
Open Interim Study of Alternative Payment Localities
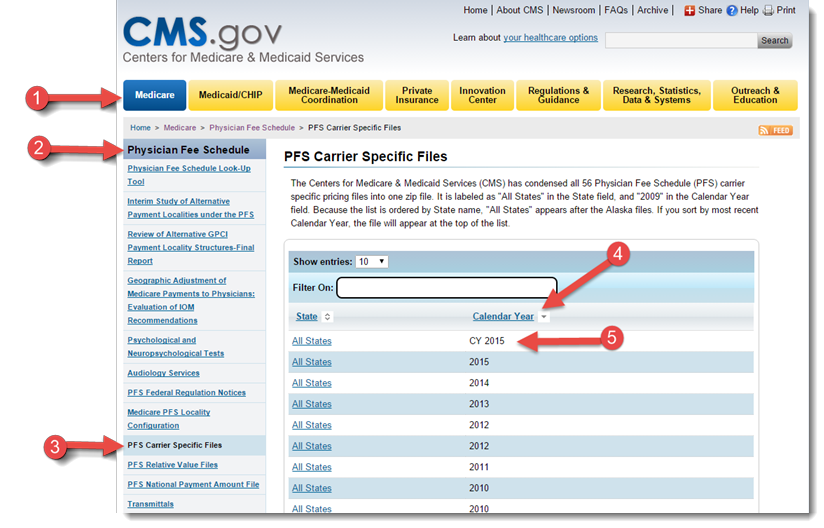[x=190, y=208]
